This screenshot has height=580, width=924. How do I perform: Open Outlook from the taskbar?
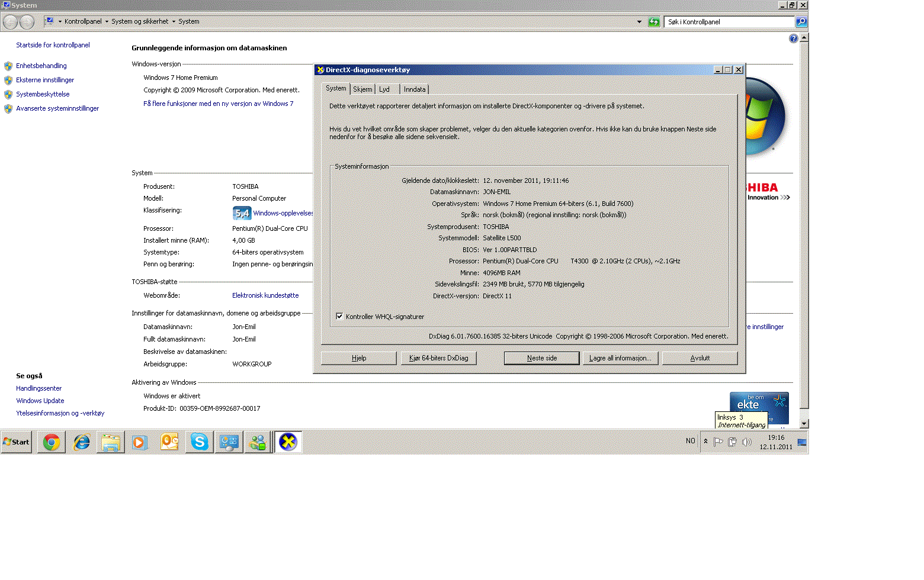[169, 442]
